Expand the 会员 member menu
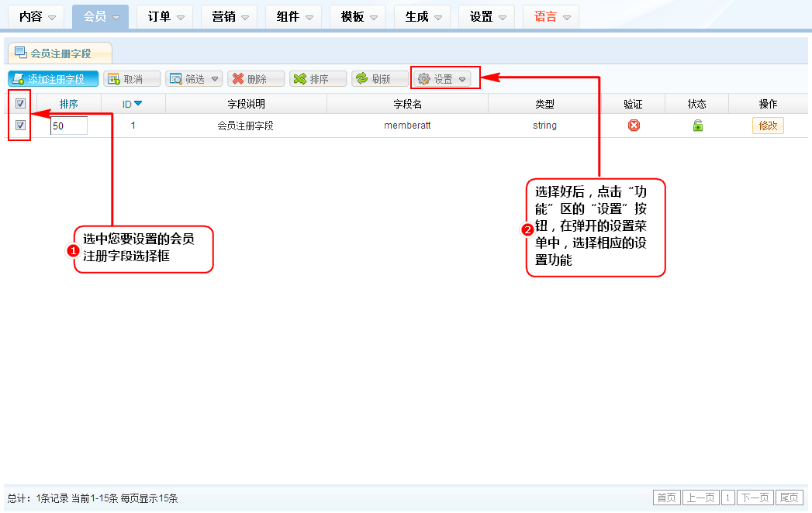812x513 pixels. point(100,17)
